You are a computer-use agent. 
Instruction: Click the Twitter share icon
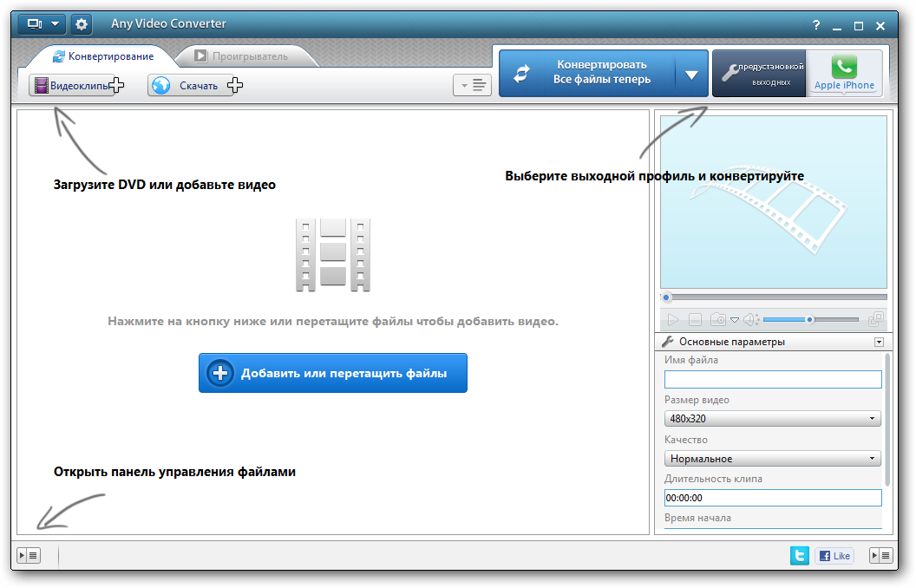click(799, 556)
